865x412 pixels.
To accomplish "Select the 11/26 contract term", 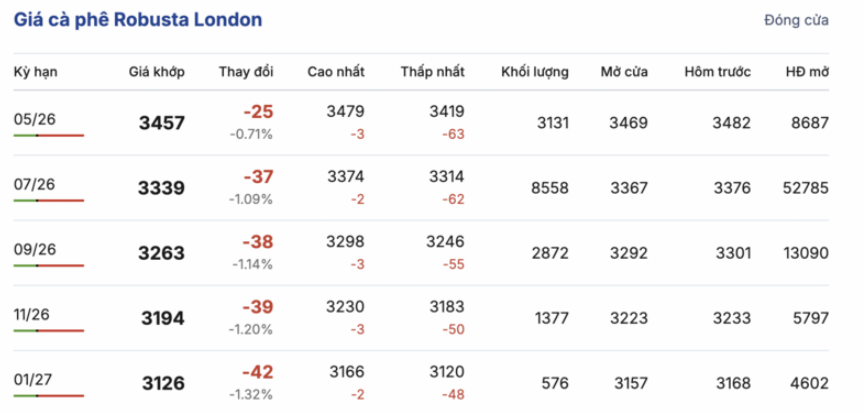I will coord(32,314).
